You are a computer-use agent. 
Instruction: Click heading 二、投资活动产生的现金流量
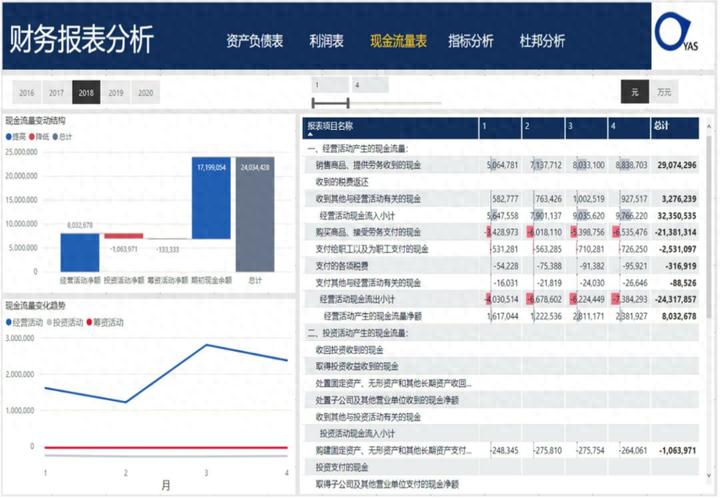pyautogui.click(x=358, y=333)
